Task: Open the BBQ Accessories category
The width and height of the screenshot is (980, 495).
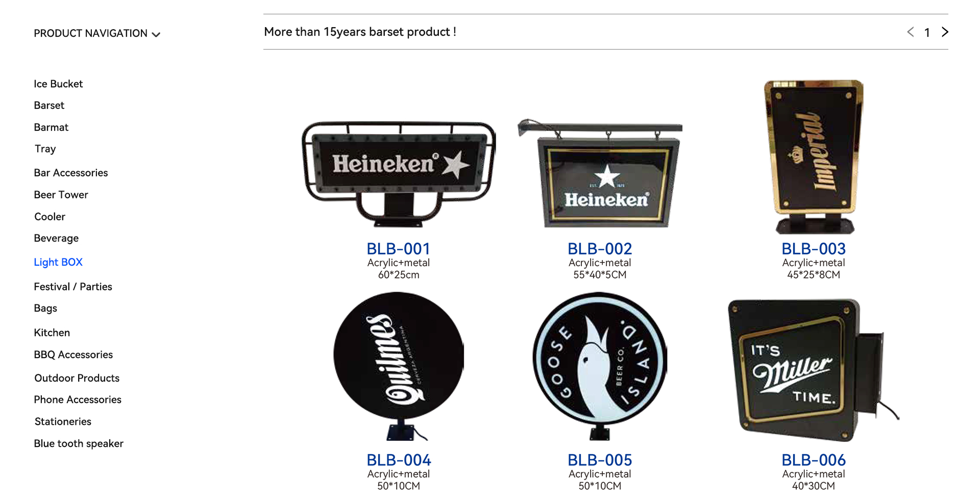Action: pos(73,355)
